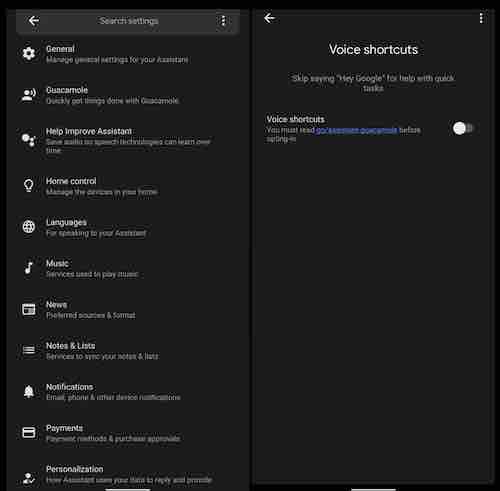Image resolution: width=500 pixels, height=491 pixels.
Task: Tap the Notes & Lists lines icon
Action: [x=29, y=350]
